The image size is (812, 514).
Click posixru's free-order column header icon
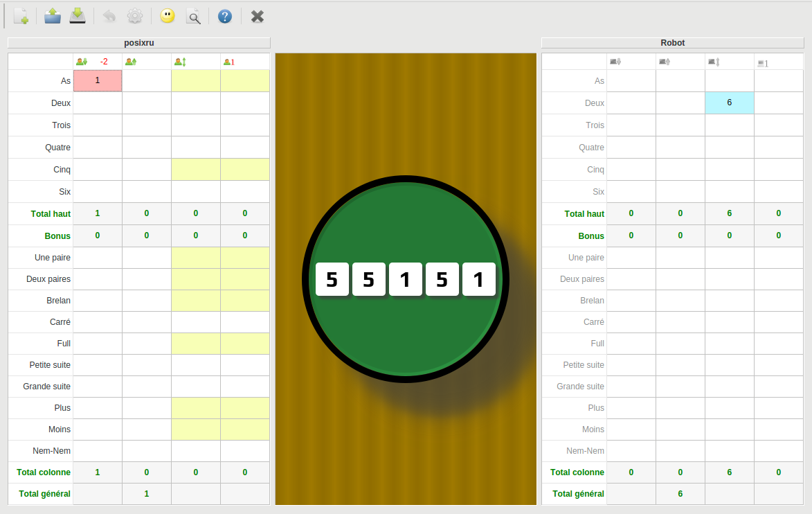(x=180, y=62)
